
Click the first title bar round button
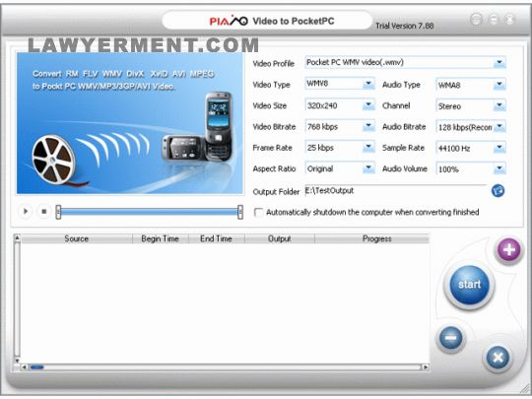(477, 20)
